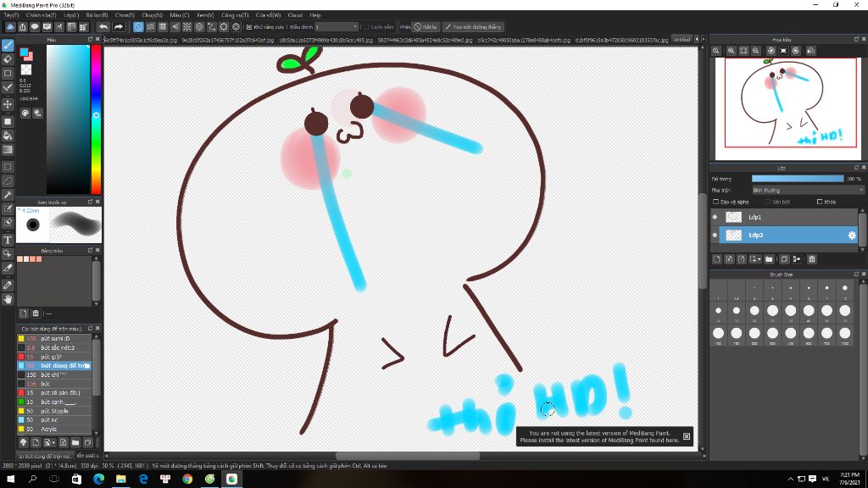The width and height of the screenshot is (868, 488).
Task: Adjust the Độ trong opacity slider
Action: coord(798,179)
